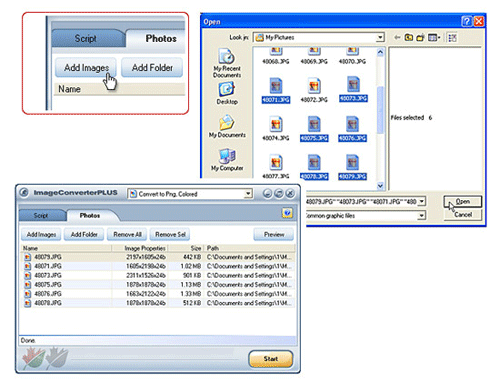Click the orange Start button
500x384 pixels.
point(271,359)
